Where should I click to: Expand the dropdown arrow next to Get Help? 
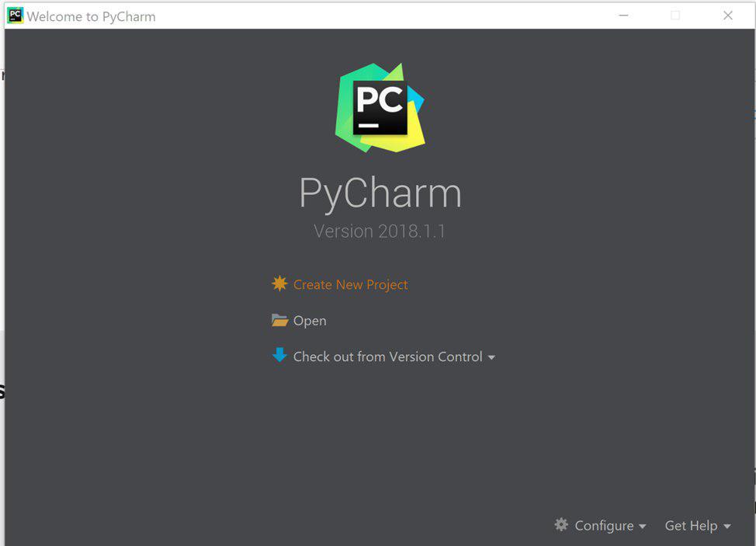tap(727, 527)
